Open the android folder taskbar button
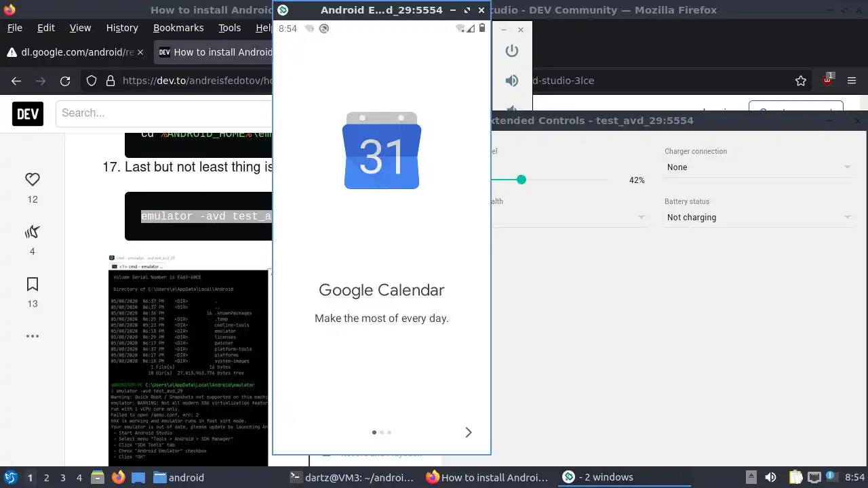The image size is (868, 488). pos(178,477)
